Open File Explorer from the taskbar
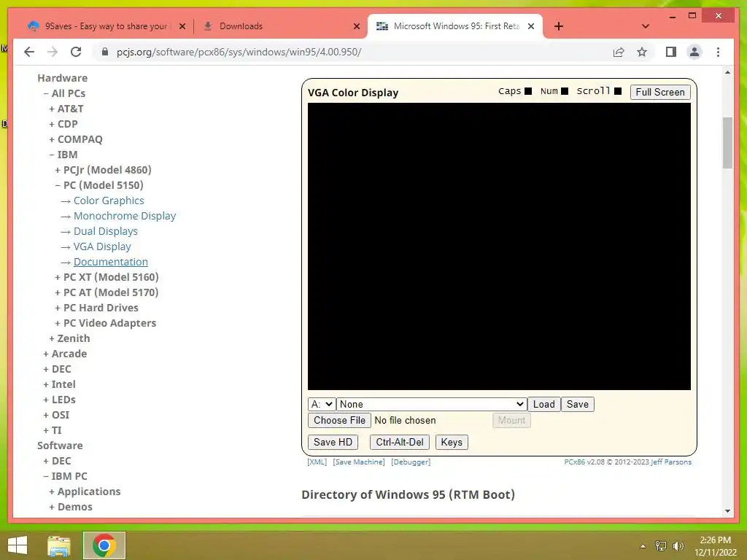The height and width of the screenshot is (560, 747). pyautogui.click(x=59, y=545)
